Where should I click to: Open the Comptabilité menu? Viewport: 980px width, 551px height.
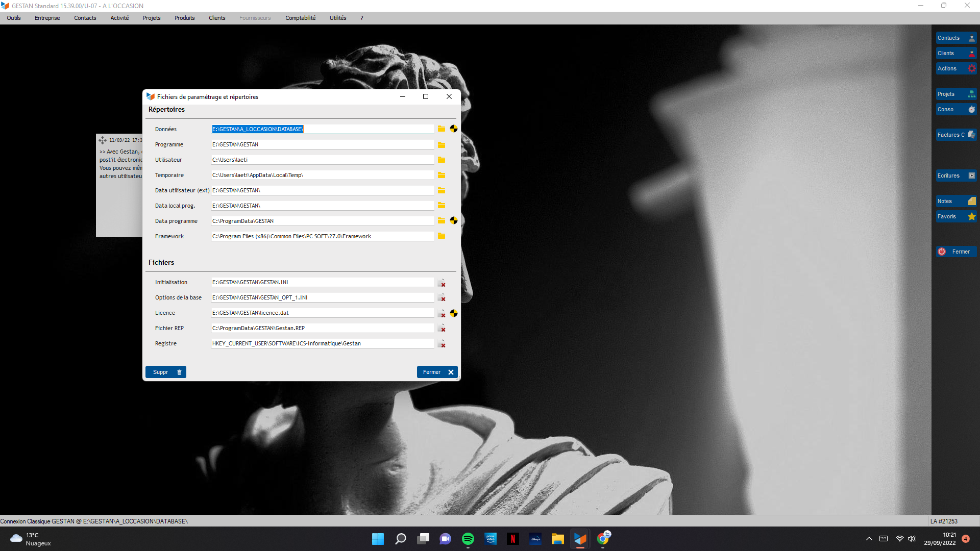pyautogui.click(x=300, y=18)
